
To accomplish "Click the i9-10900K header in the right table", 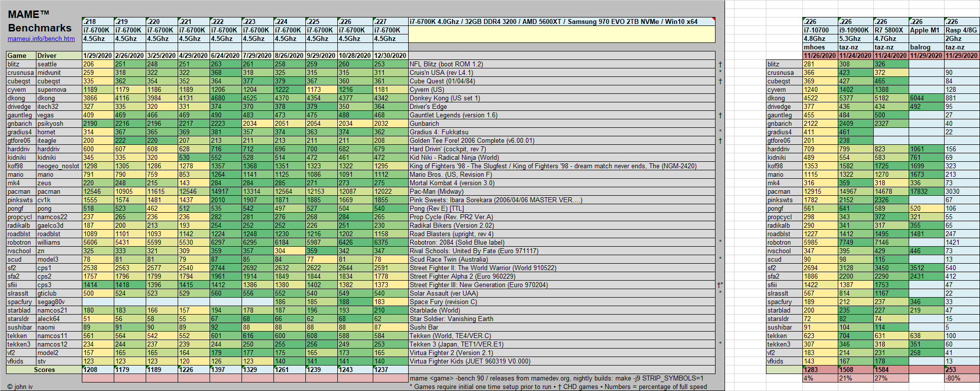I will (855, 30).
